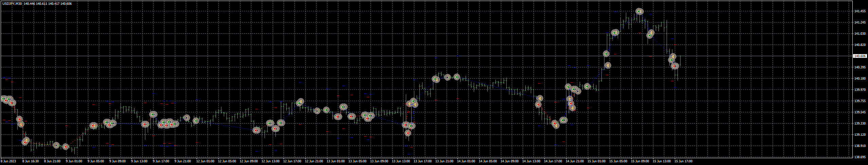Click the '15 Jun 01:00' time axis label
The height and width of the screenshot is (165, 868).
(596, 161)
